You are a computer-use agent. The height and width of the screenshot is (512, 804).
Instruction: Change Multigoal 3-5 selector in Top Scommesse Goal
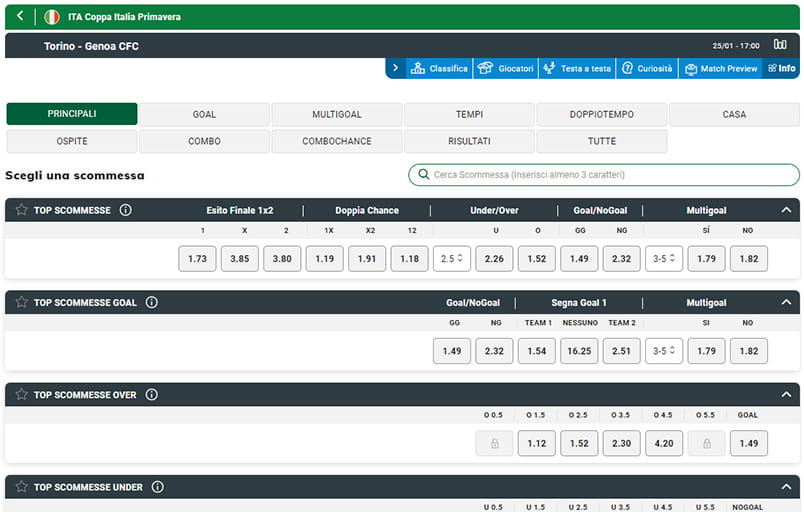664,351
